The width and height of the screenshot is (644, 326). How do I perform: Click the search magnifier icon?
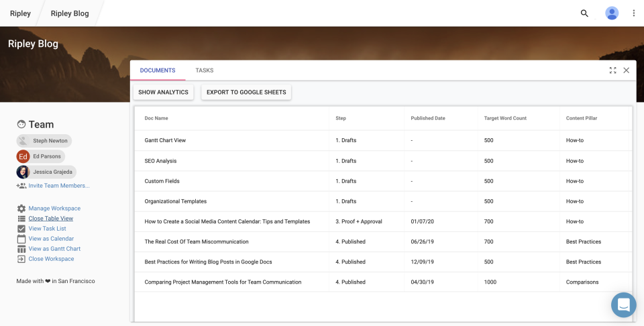[x=584, y=13]
